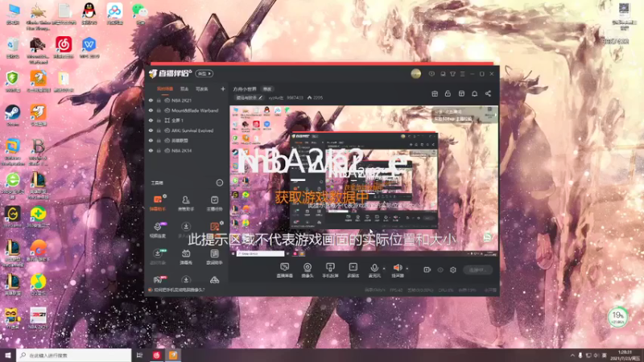Click the live status button at bottom right
Image resolution: width=644 pixels, height=362 pixels.
point(477,269)
